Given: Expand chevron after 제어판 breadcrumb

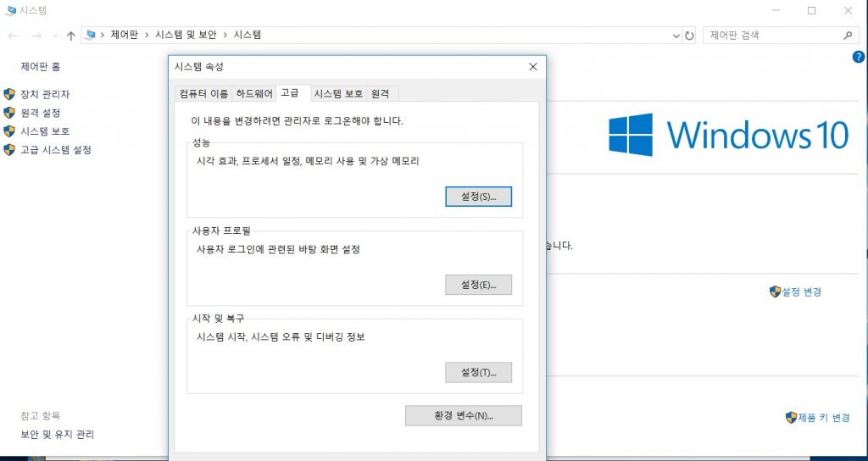Looking at the screenshot, I should [147, 35].
